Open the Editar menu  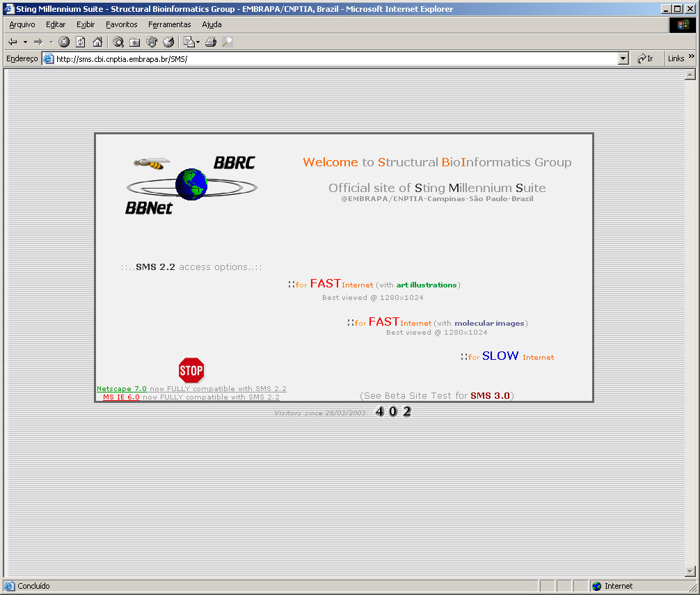click(56, 24)
